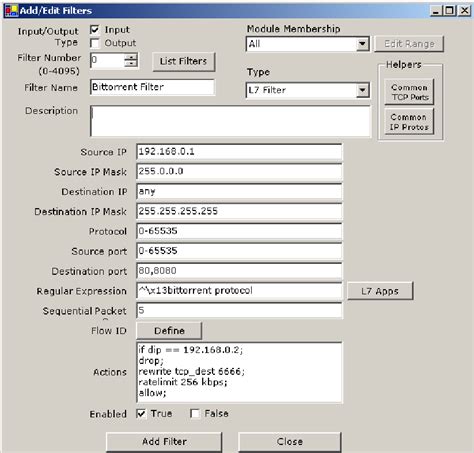Click inside the Actions text area
The width and height of the screenshot is (474, 453).
click(239, 372)
